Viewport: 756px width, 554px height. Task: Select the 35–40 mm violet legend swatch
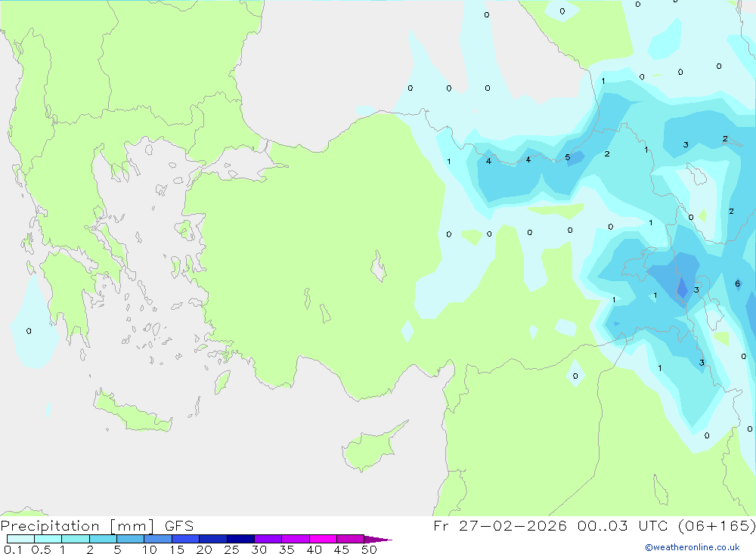295,539
